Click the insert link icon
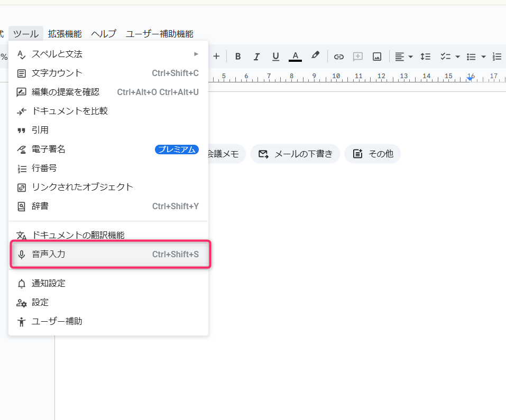Screen dimensions: 506x420 click(x=339, y=57)
